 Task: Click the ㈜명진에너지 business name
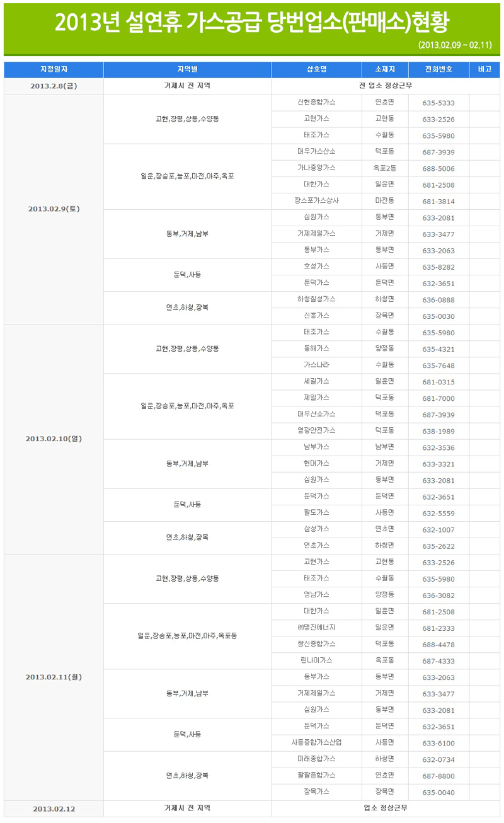click(x=316, y=628)
